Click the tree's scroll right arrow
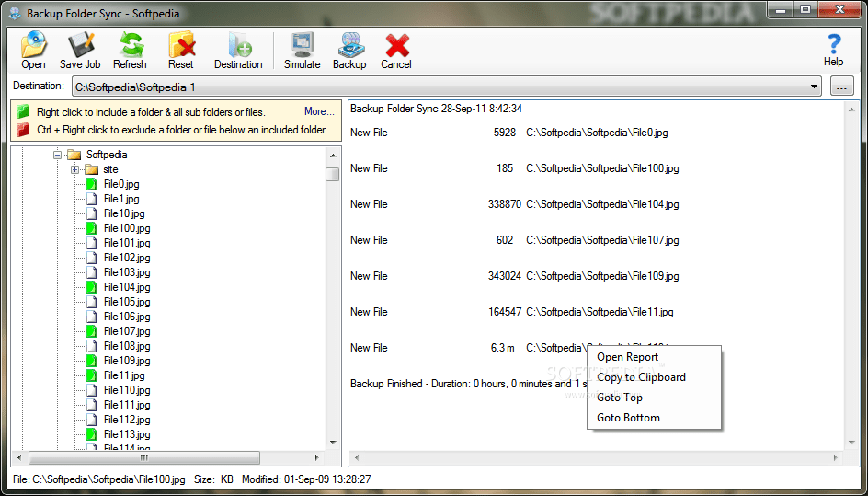This screenshot has height=496, width=868. click(317, 457)
